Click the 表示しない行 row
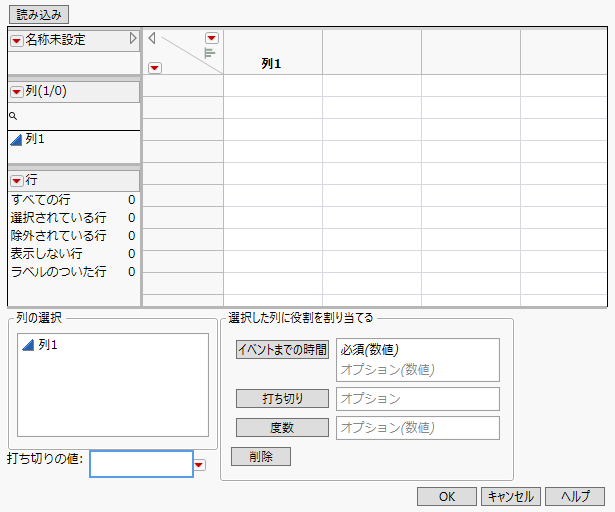Viewport: 615px width, 512px height. (73, 254)
